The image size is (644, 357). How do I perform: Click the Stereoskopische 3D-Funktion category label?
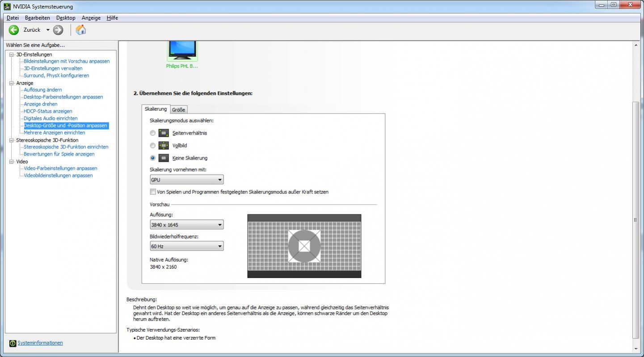click(x=47, y=140)
